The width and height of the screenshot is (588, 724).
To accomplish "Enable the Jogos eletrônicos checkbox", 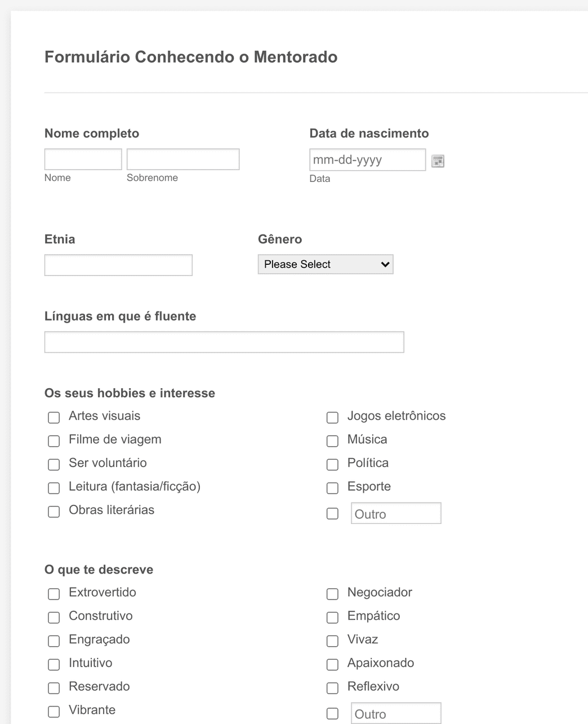I will click(x=332, y=417).
